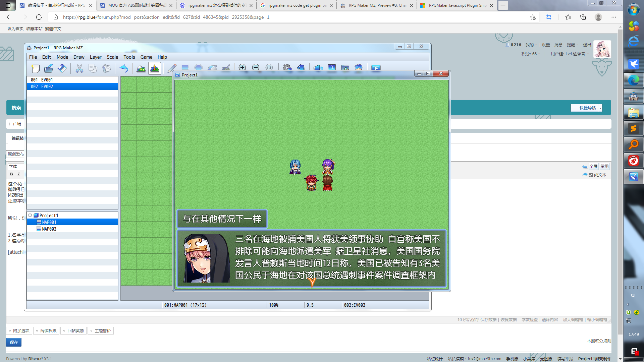Click the 搜索 button on forum page

tap(16, 108)
